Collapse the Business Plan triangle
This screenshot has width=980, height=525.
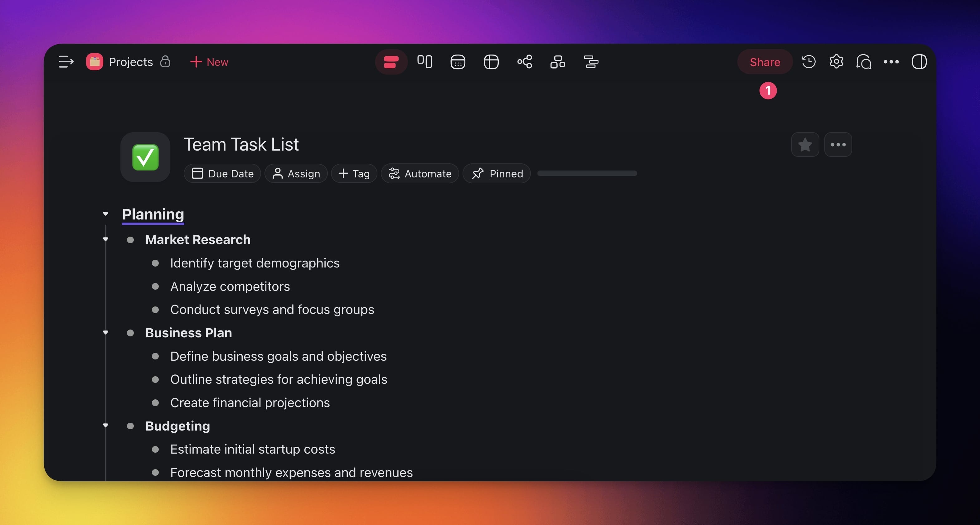point(106,333)
